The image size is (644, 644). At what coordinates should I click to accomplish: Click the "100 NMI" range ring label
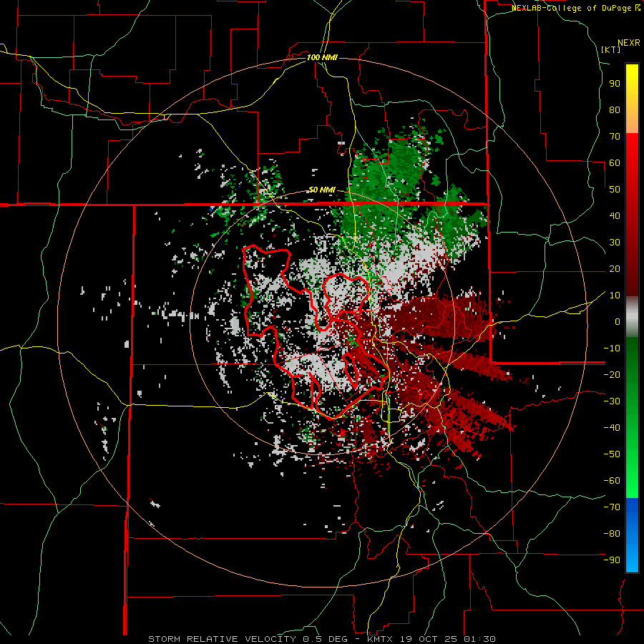(322, 57)
